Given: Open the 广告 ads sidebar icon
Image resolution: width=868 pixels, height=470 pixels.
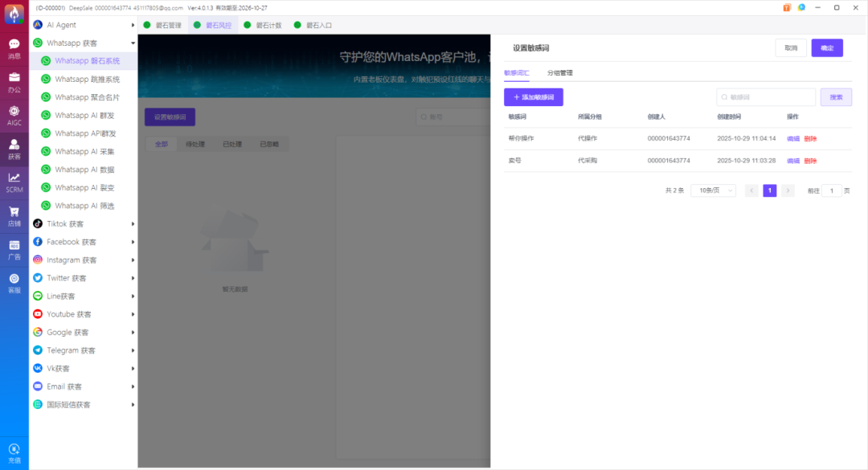Looking at the screenshot, I should pyautogui.click(x=14, y=250).
